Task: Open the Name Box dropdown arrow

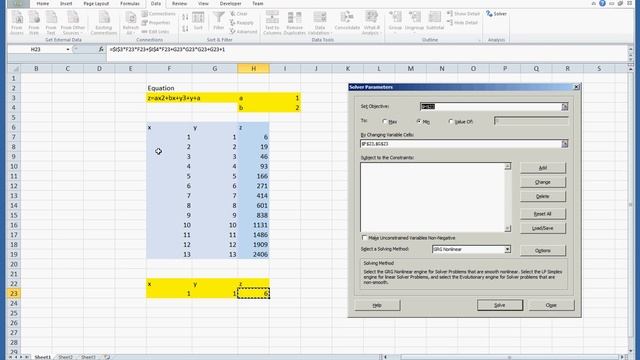Action: point(68,49)
